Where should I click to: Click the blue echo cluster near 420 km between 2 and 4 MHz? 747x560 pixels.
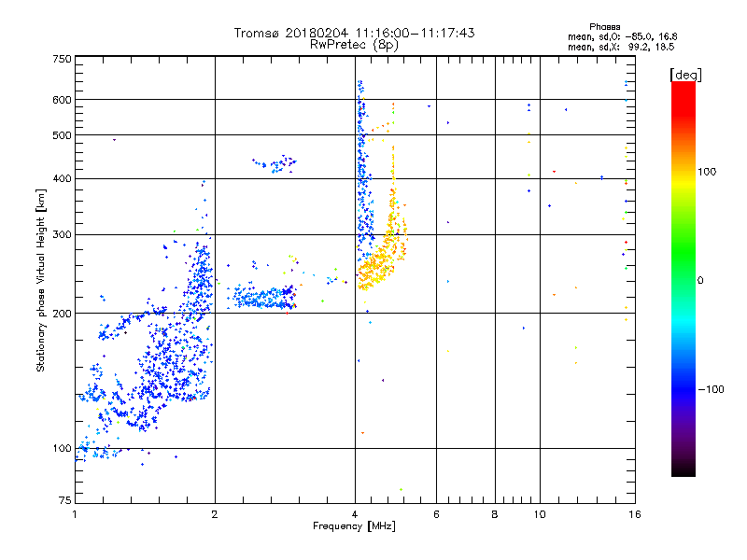pos(276,164)
